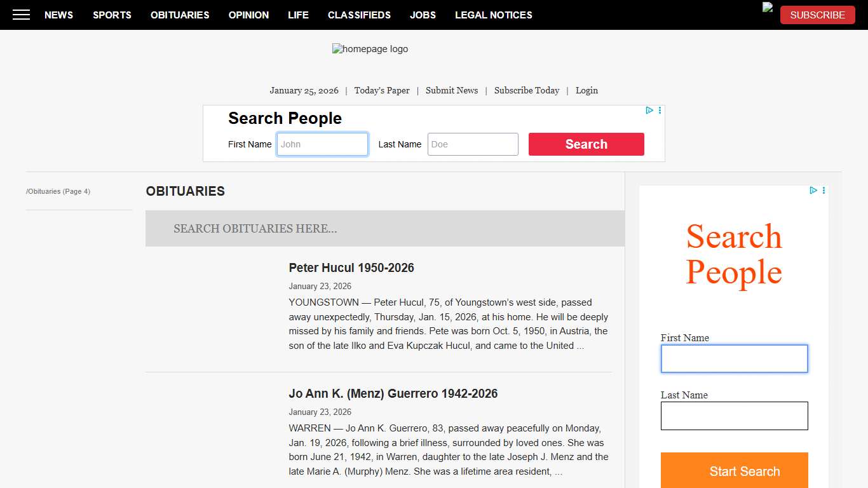
Task: Click the Login link
Action: (x=587, y=90)
